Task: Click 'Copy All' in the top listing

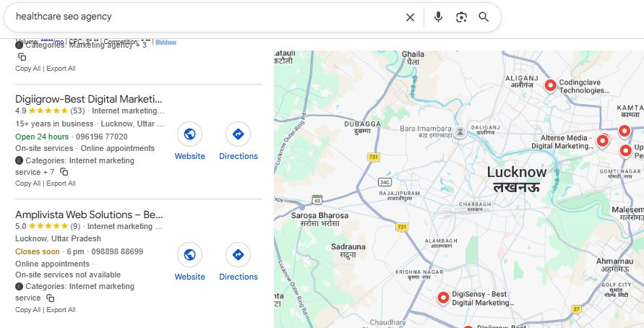Action: [x=28, y=69]
